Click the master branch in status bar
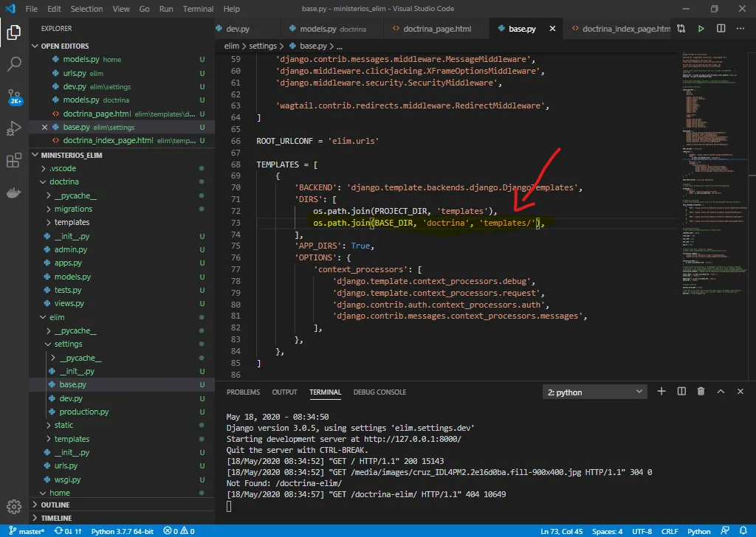Image resolution: width=756 pixels, height=537 pixels. (27, 531)
